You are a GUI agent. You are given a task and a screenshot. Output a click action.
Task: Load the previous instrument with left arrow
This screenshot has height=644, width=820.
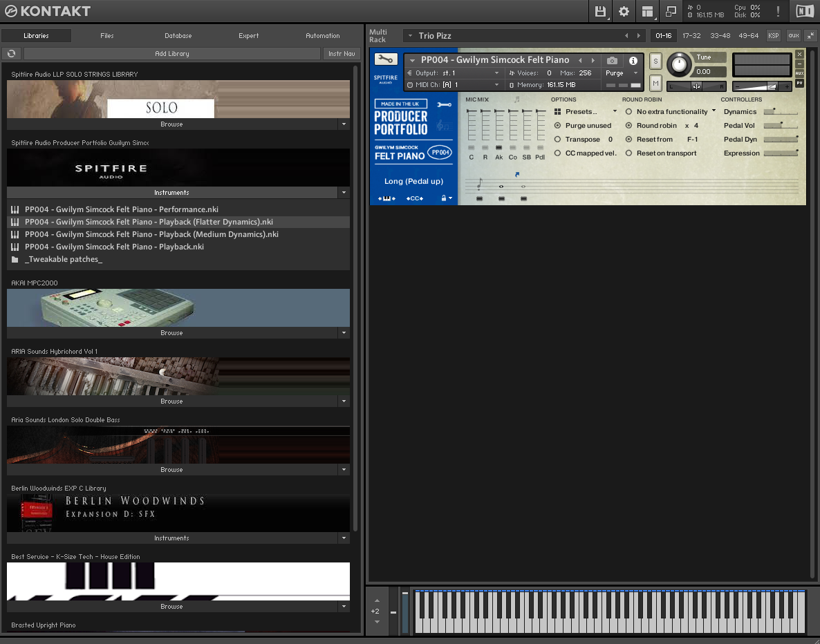580,61
